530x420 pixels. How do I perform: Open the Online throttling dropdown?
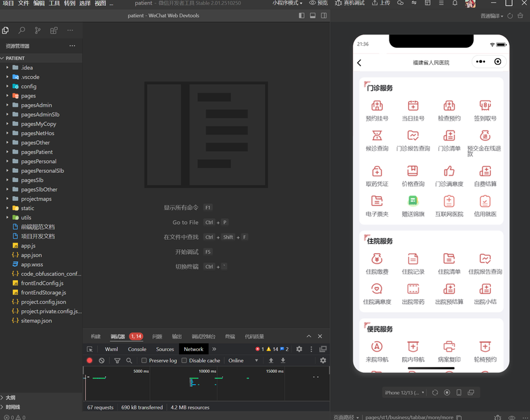click(x=243, y=360)
